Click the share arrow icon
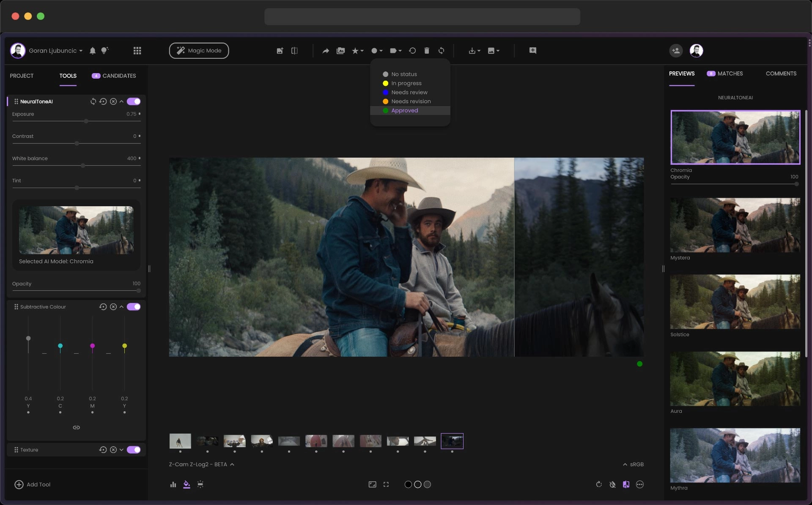 (x=326, y=51)
